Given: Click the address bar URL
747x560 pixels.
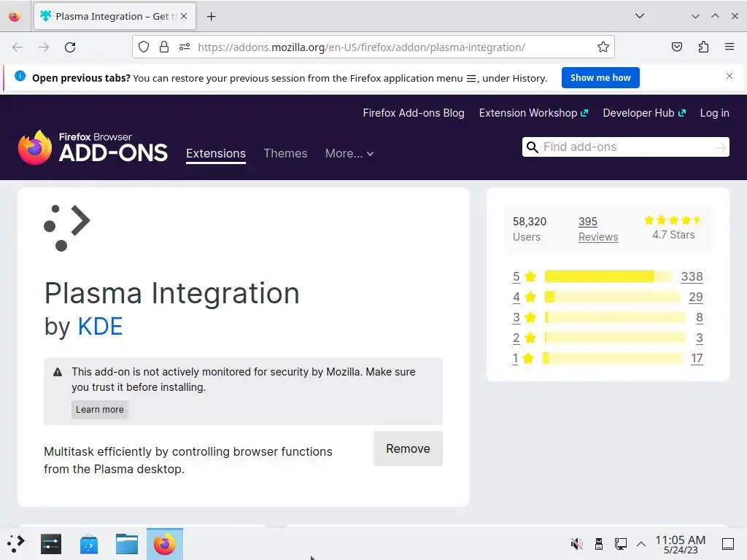Looking at the screenshot, I should 361,47.
